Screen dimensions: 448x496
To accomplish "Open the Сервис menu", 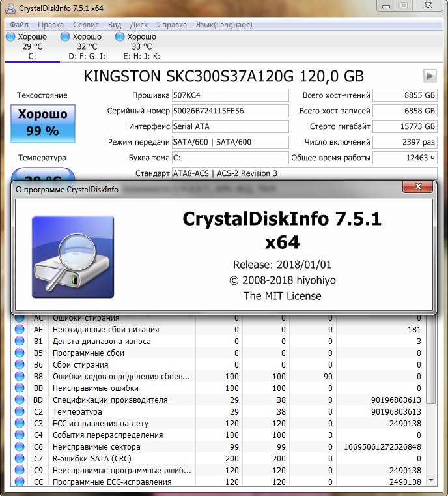I will tap(85, 25).
